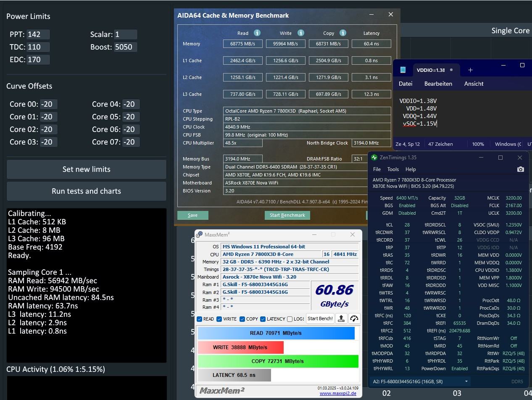Image resolution: width=532 pixels, height=400 pixels.
Task: Click the vSOC=1.15V line in Notepad
Action: point(420,124)
